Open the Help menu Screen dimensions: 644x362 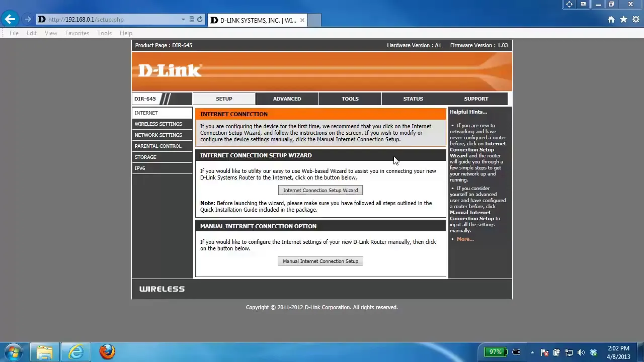click(126, 33)
